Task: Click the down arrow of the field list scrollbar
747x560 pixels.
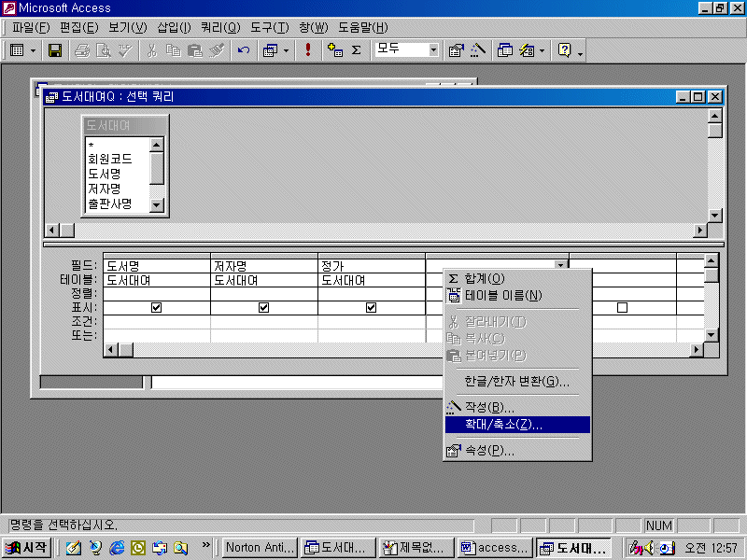Action: (x=157, y=205)
